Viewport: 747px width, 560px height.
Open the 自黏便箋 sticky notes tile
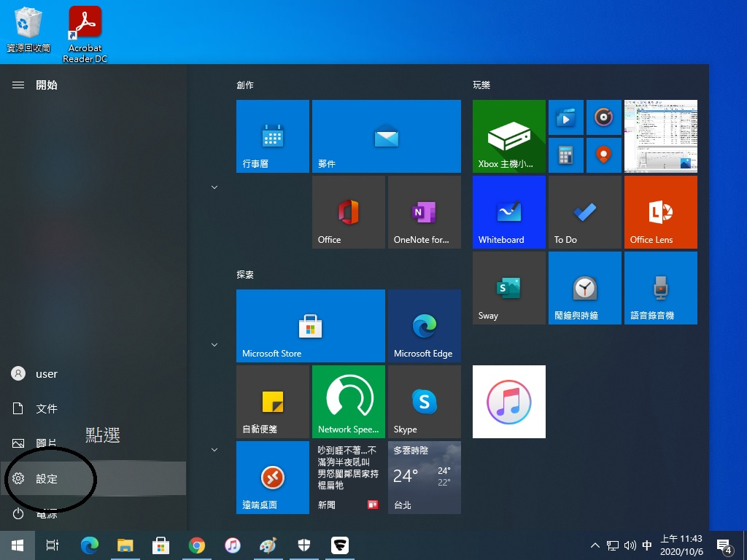(x=273, y=402)
